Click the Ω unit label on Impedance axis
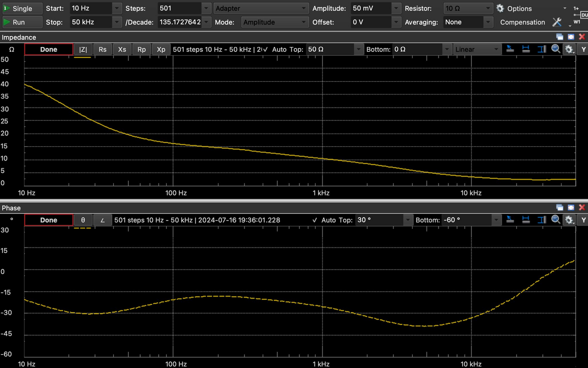Screen dimensions: 588x368 click(x=11, y=49)
